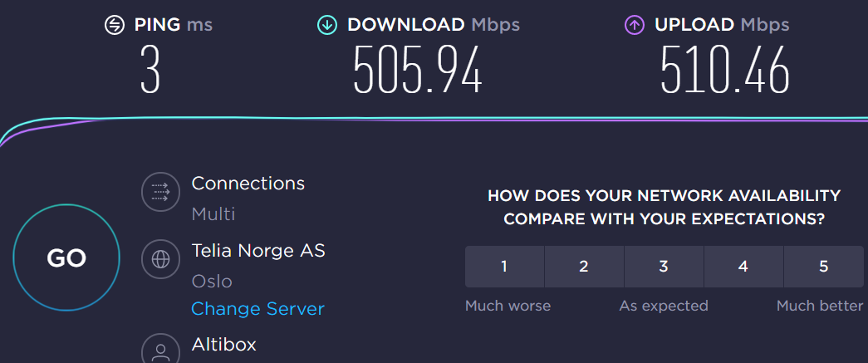This screenshot has width=868, height=363.
Task: Rate network availability as 1
Action: [x=504, y=267]
